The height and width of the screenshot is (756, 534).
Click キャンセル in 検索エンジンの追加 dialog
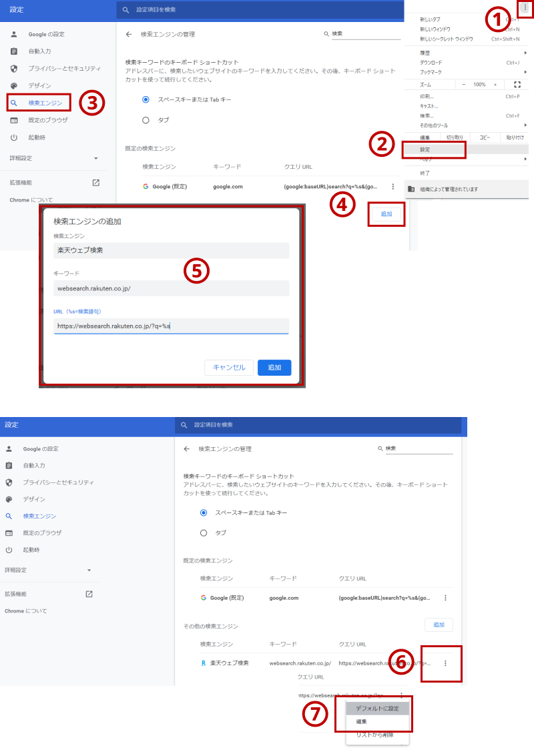229,368
